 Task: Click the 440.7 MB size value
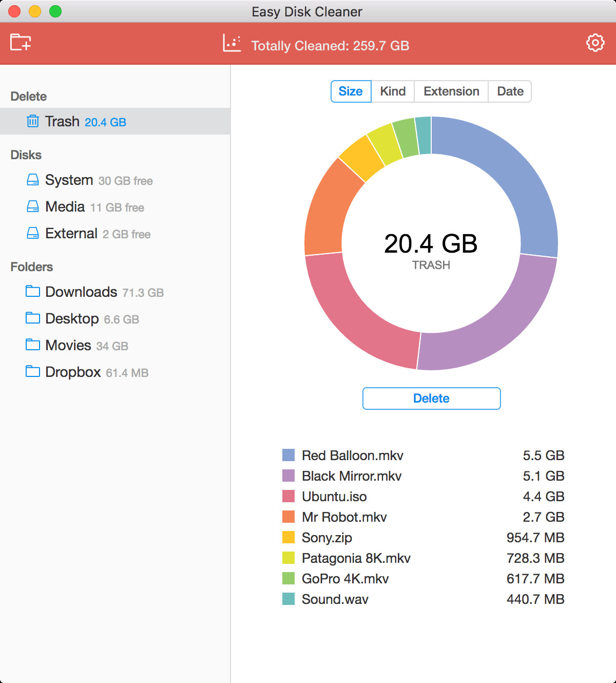pos(535,599)
